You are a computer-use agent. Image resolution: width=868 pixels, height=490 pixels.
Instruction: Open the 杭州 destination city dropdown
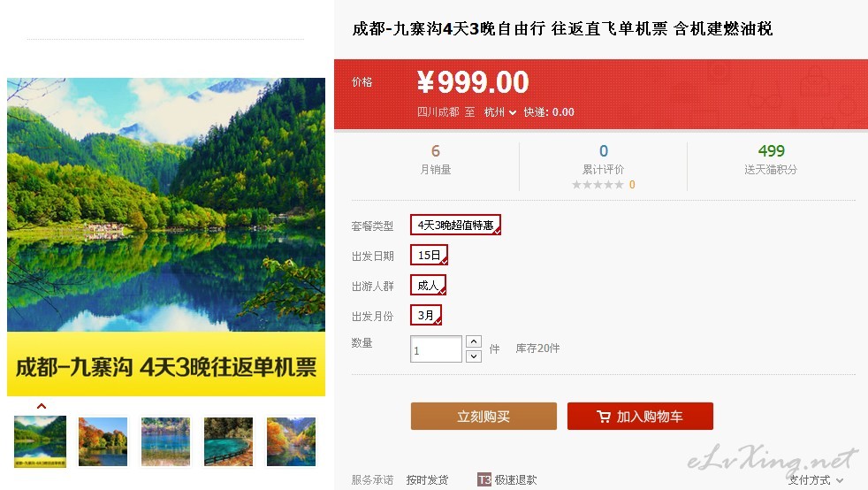click(500, 112)
